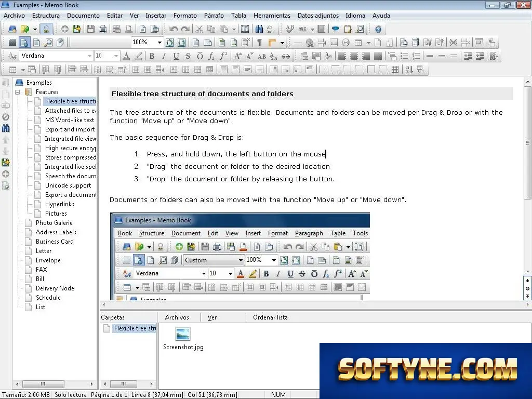
Task: Click the Save floppy disk icon
Action: click(x=90, y=29)
